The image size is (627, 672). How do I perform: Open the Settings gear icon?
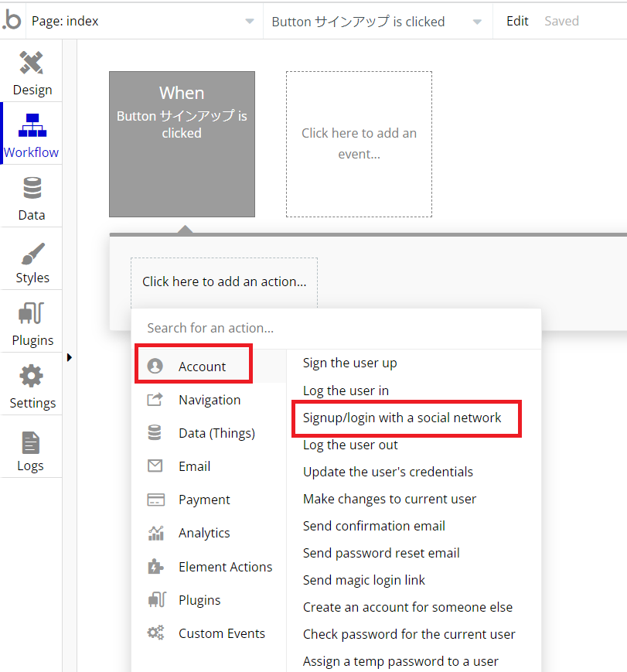32,377
